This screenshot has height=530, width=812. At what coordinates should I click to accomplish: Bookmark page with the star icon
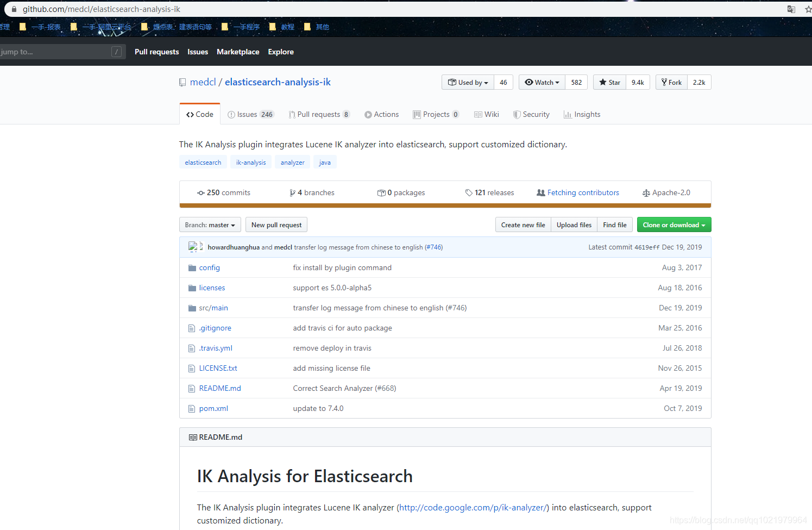pos(808,9)
